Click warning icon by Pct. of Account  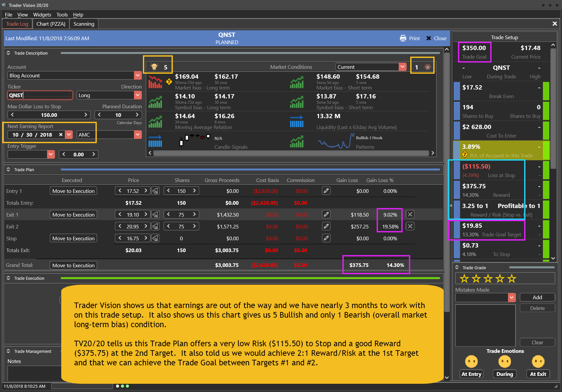(x=465, y=154)
